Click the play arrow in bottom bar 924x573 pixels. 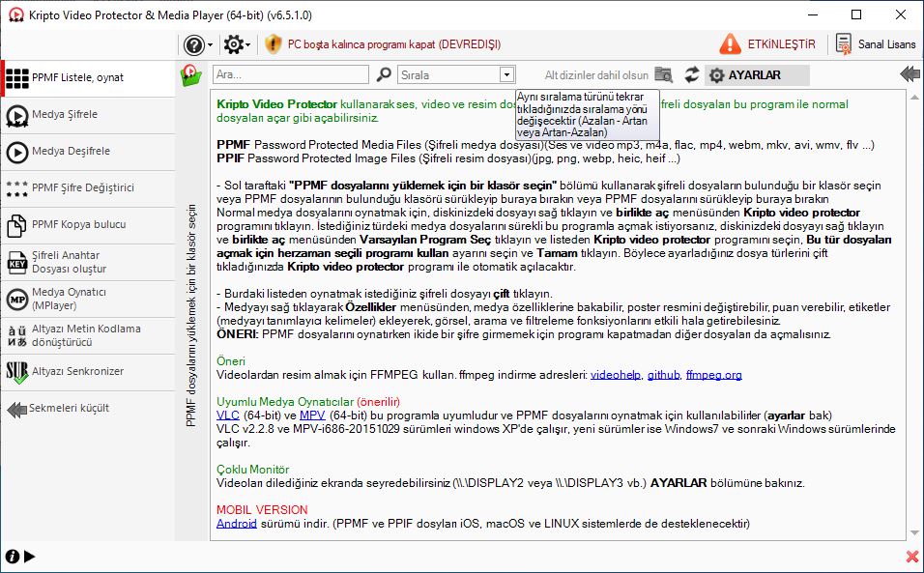pos(29,557)
